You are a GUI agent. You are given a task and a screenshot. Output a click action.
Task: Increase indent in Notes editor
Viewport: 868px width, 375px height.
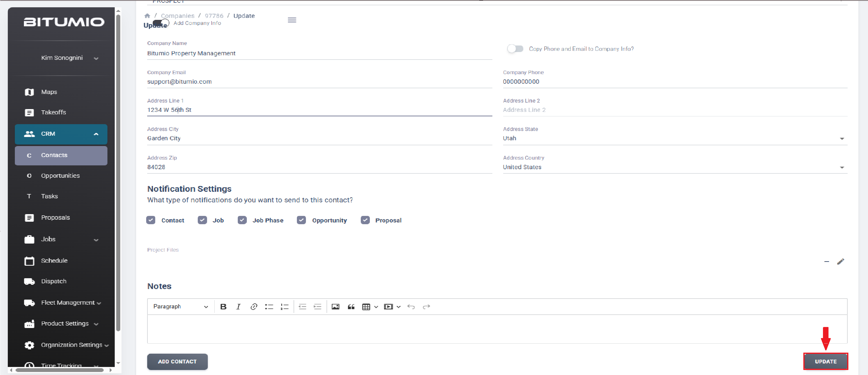[x=318, y=307]
